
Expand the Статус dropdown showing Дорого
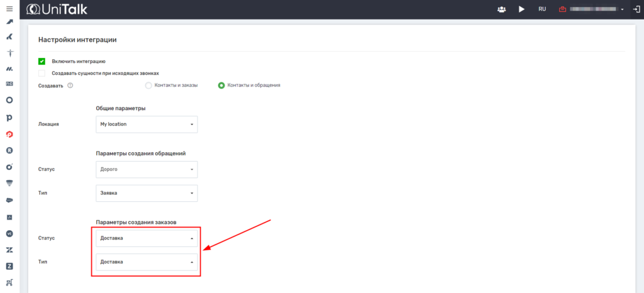click(147, 170)
